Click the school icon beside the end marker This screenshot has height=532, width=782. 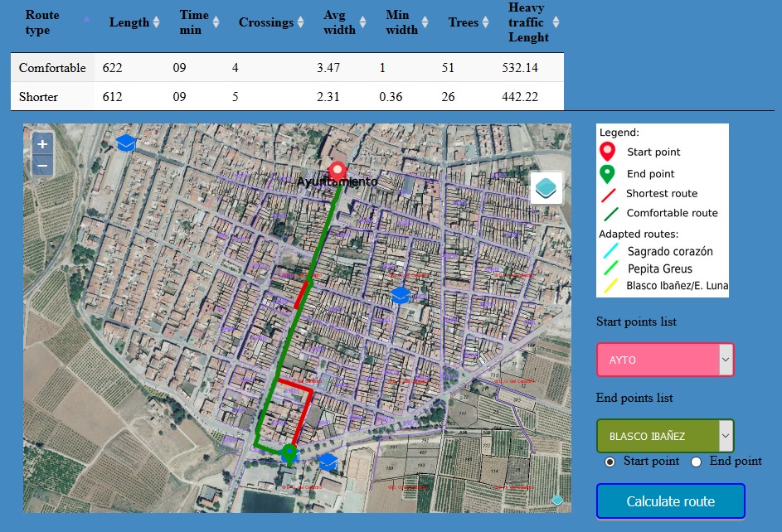coord(328,462)
